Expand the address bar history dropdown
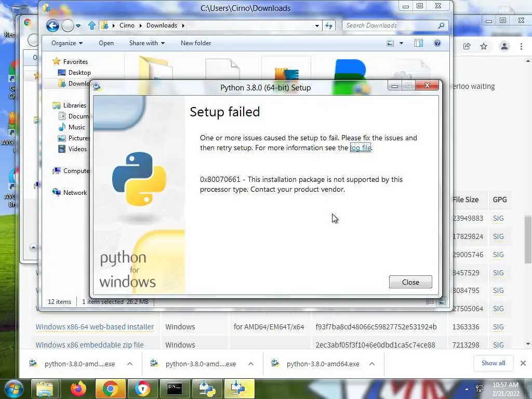Viewport: 532px width, 399px height. (x=317, y=25)
